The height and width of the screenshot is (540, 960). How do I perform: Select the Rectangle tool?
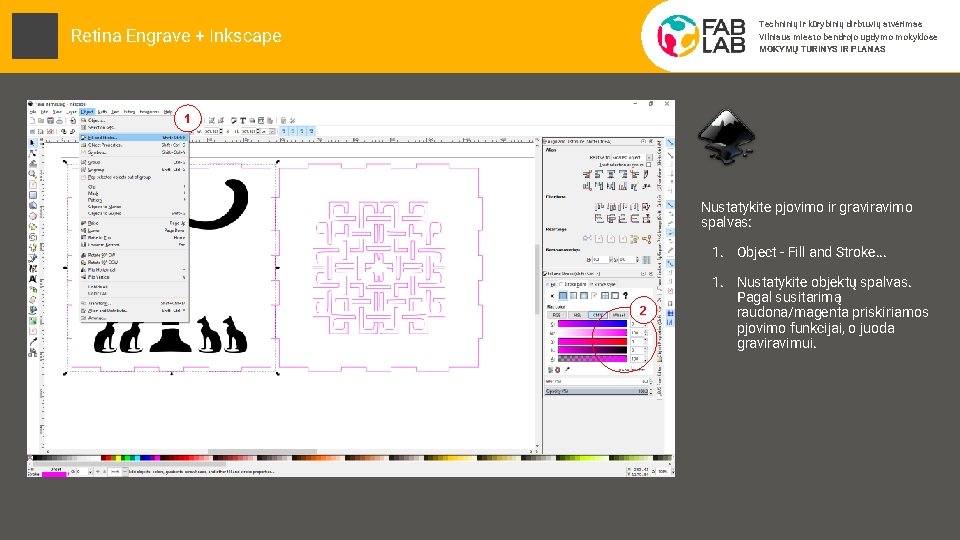(33, 195)
